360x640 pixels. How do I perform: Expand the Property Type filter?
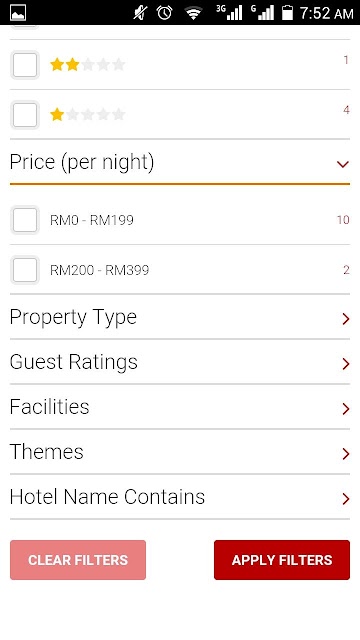[x=180, y=317]
